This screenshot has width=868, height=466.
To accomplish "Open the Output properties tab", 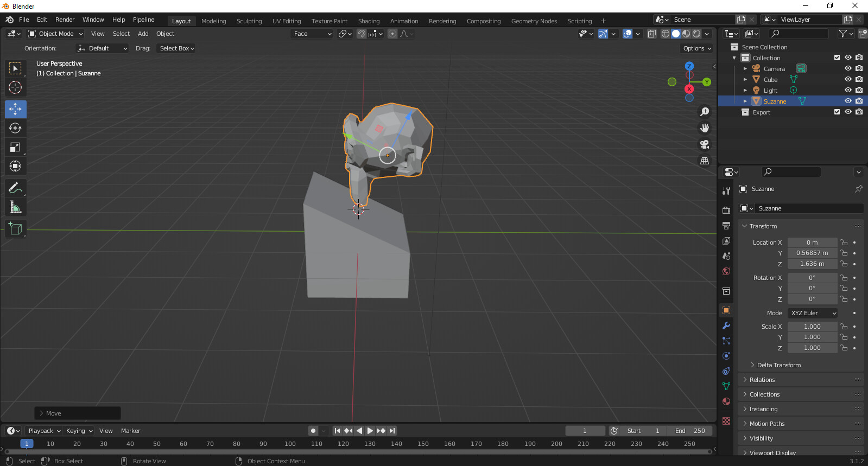I will (726, 225).
